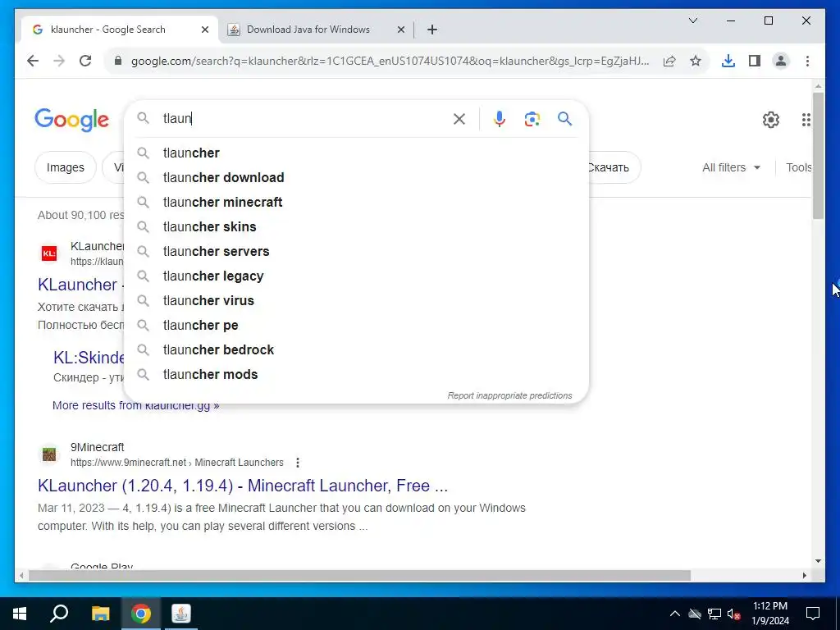Open the notification center icon
This screenshot has width=840, height=630.
(x=813, y=614)
